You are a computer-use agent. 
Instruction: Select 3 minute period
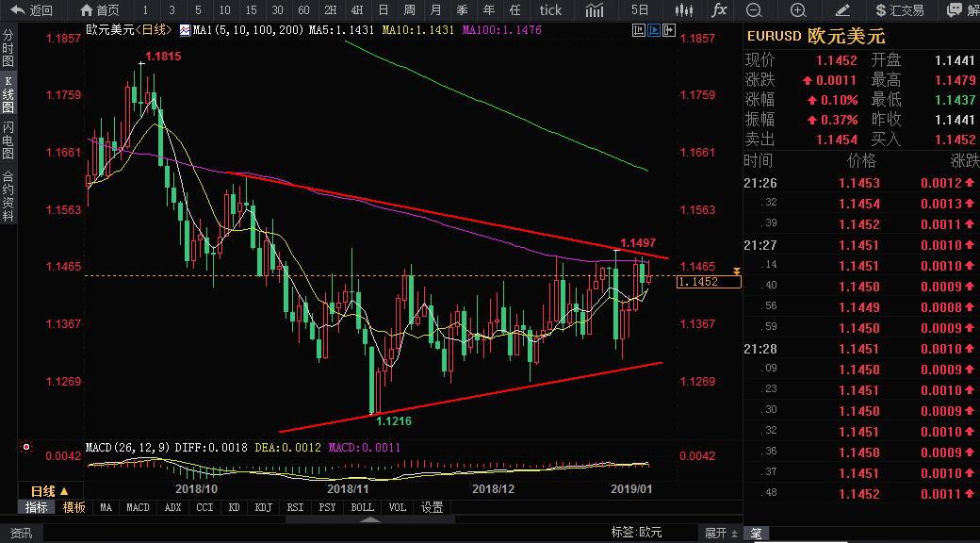click(171, 10)
